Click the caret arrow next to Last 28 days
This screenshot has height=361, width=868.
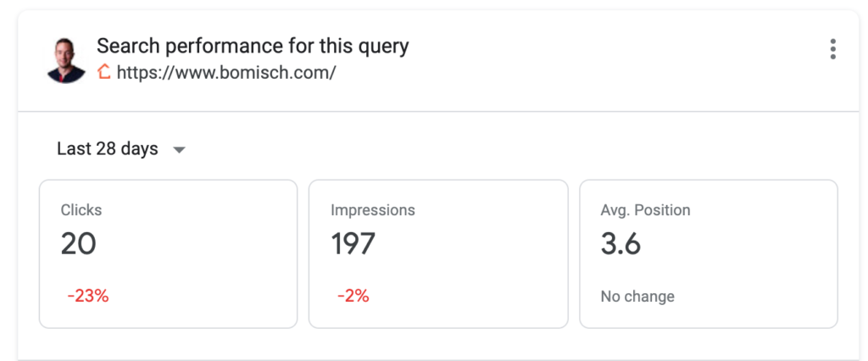click(x=179, y=150)
